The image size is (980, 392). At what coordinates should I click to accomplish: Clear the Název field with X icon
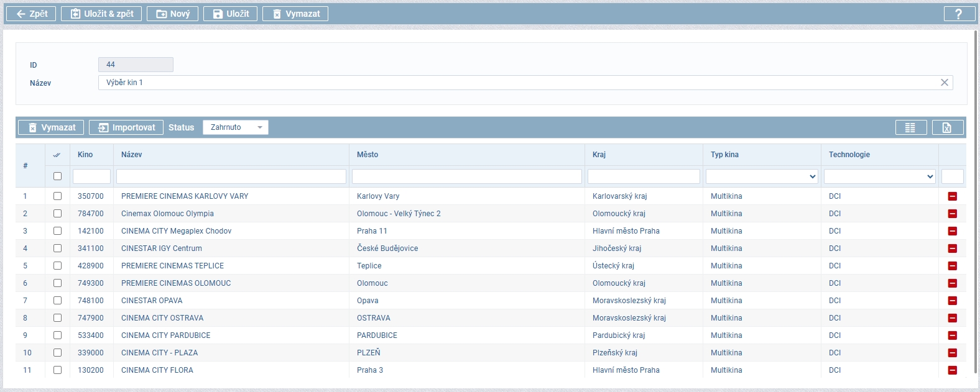click(944, 83)
